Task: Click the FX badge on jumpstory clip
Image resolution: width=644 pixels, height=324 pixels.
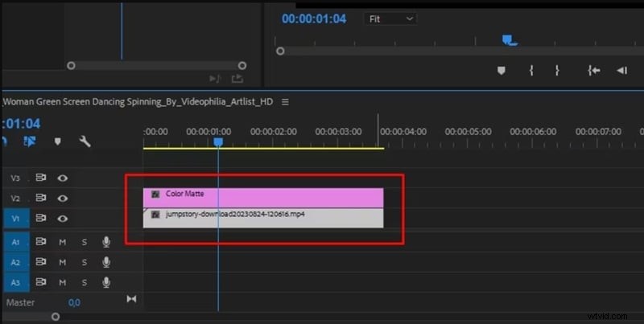Action: click(x=155, y=215)
